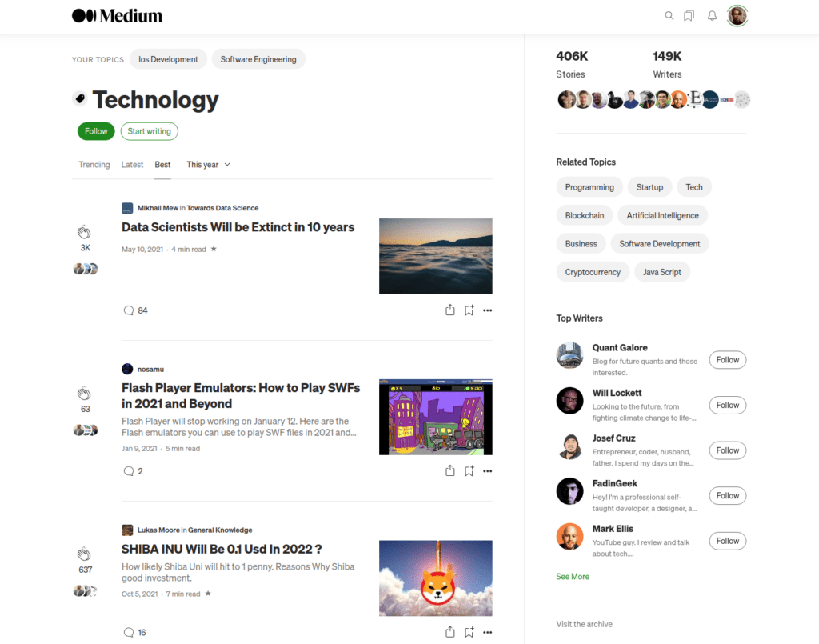819x644 pixels.
Task: Open the ocean sunset article thumbnail
Action: pyautogui.click(x=436, y=257)
